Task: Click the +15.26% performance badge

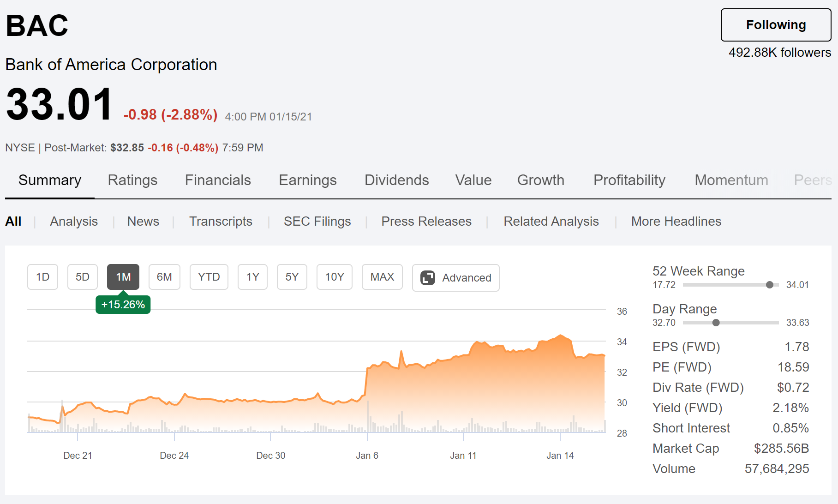Action: coord(123,305)
